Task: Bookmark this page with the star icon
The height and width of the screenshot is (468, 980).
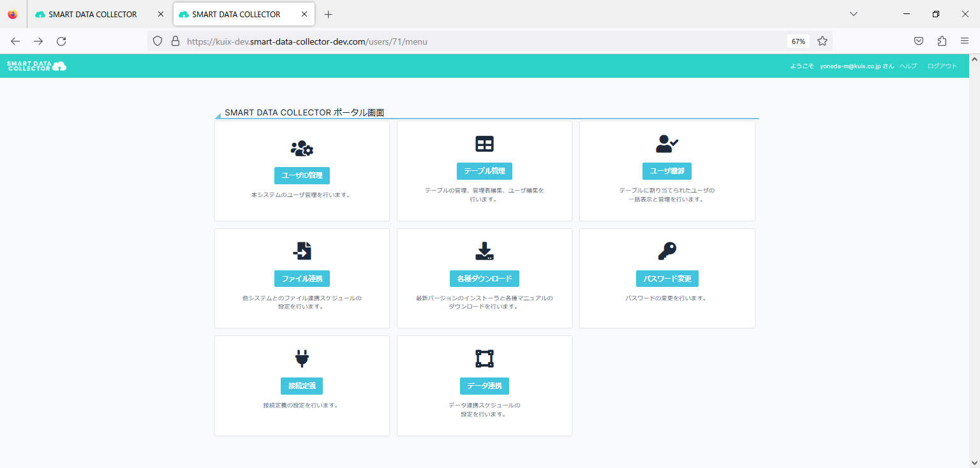Action: 822,41
